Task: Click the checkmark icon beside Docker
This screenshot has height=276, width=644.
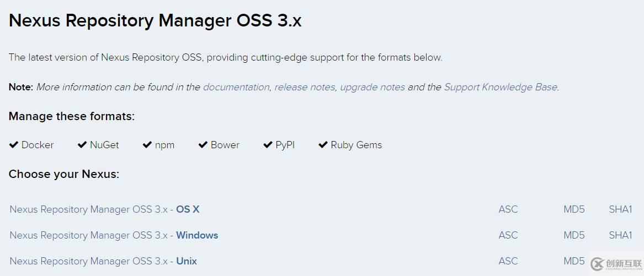Action: [x=14, y=145]
